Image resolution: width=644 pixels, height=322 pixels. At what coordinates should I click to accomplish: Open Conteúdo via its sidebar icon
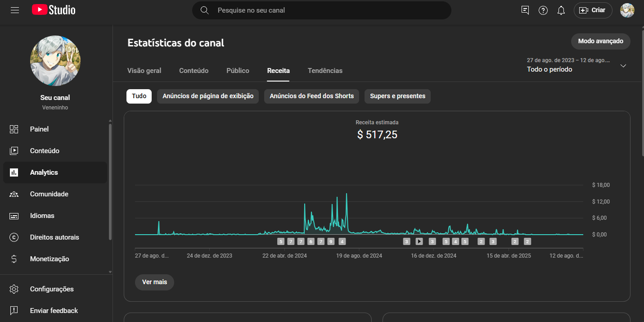14,151
